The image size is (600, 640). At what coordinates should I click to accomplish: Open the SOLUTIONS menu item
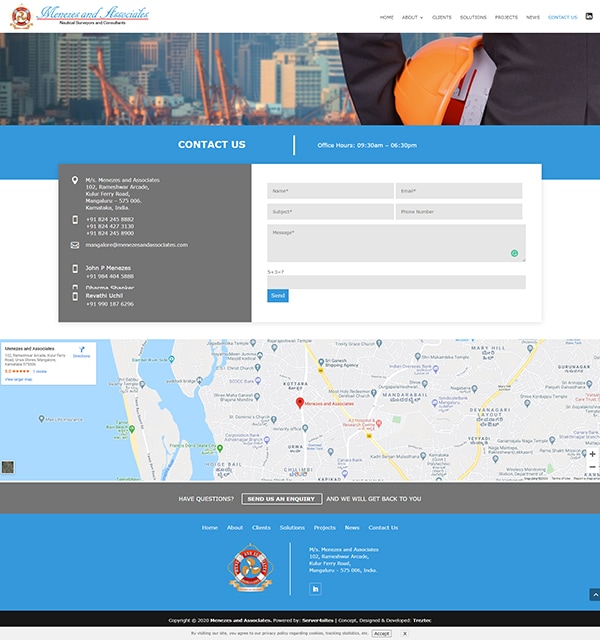pyautogui.click(x=473, y=17)
